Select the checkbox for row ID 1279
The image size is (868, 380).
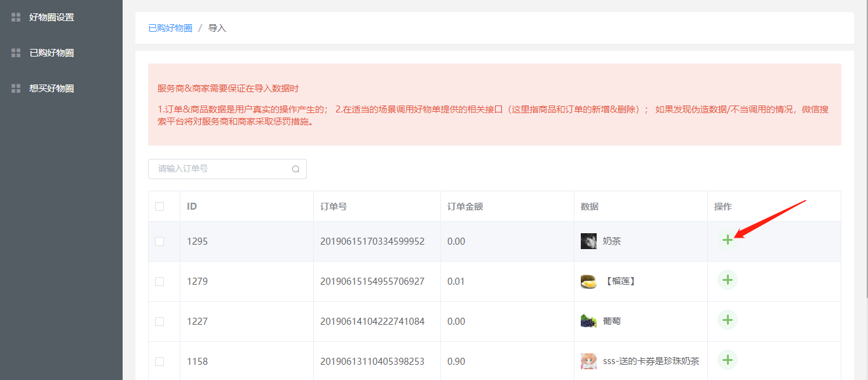159,282
